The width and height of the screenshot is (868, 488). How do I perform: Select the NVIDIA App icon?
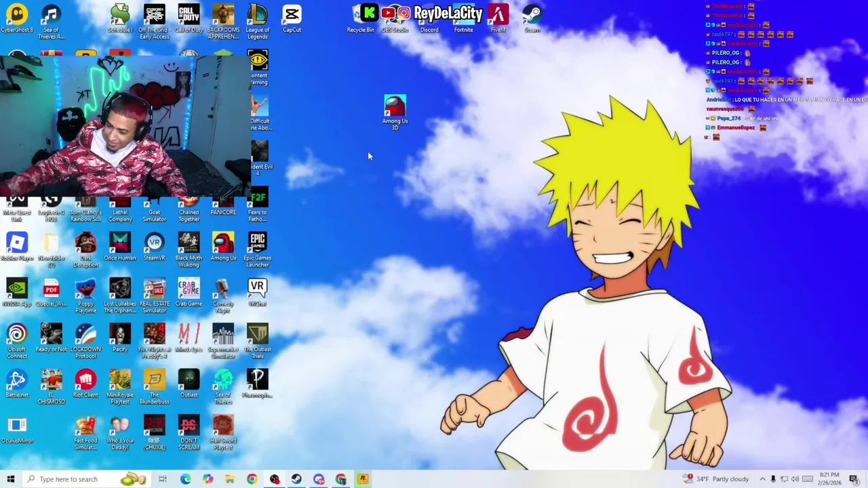[17, 293]
